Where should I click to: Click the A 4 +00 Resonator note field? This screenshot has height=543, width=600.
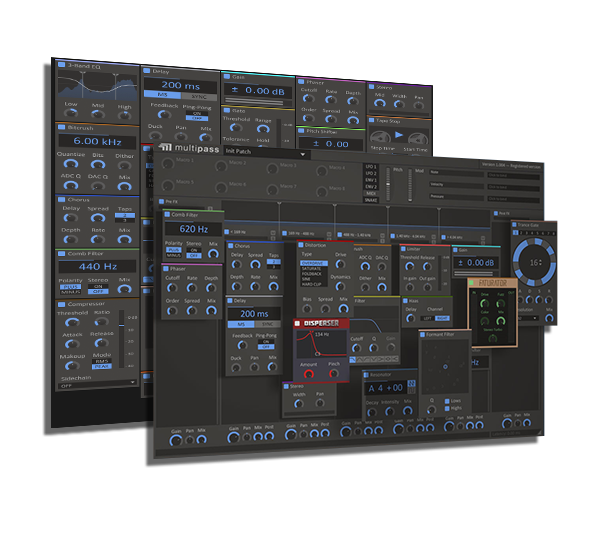coord(385,388)
